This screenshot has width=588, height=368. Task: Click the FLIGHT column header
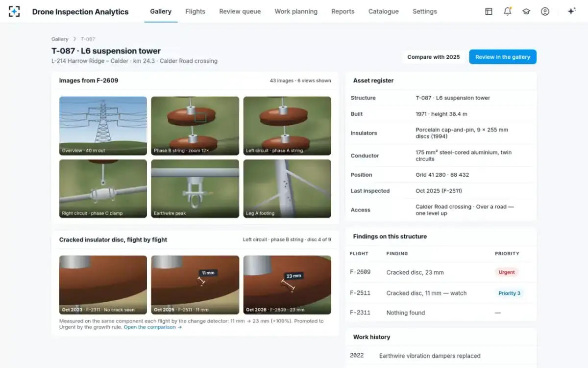tap(359, 254)
